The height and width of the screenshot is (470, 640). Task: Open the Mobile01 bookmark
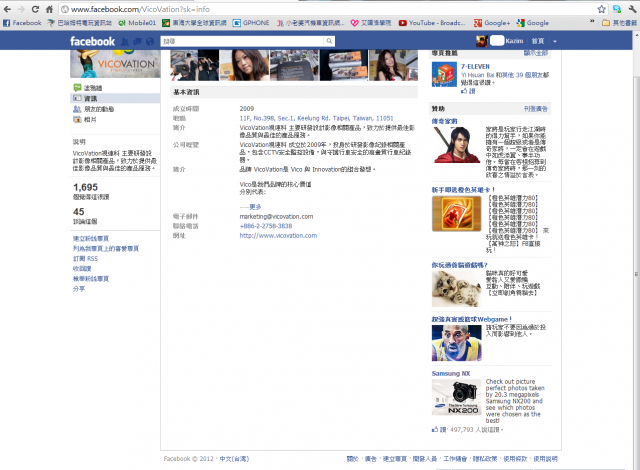point(137,23)
